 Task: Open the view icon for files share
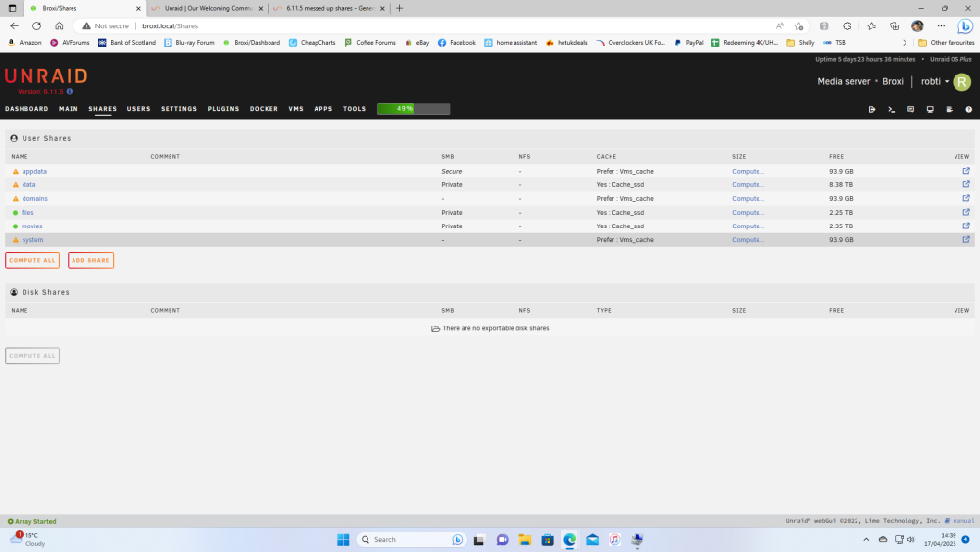(965, 212)
